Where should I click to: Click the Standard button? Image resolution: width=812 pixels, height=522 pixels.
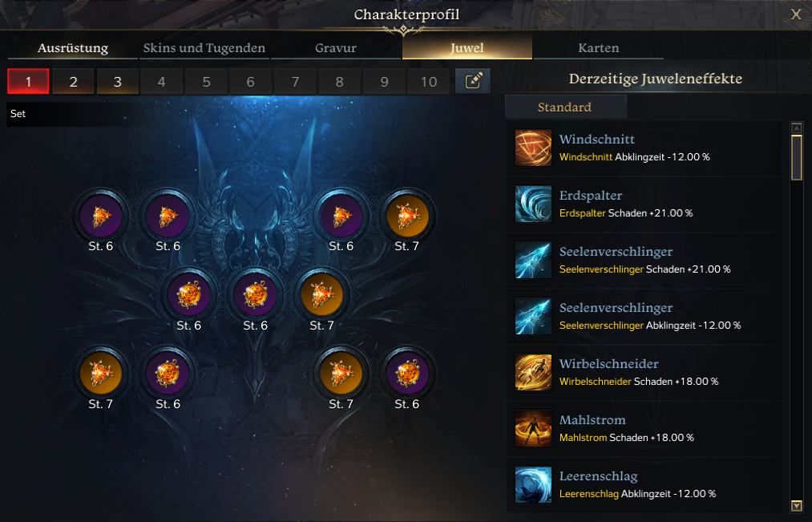pos(565,107)
